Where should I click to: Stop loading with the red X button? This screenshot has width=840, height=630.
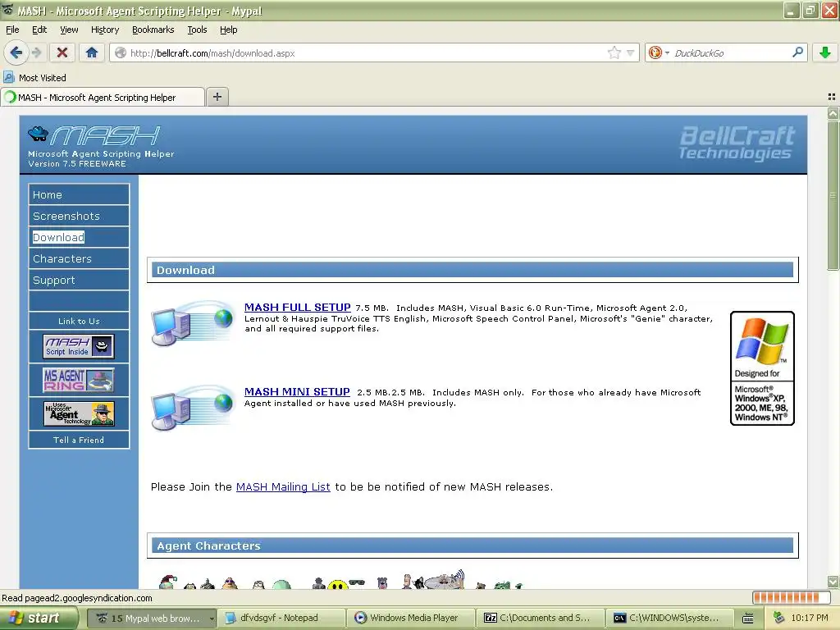click(62, 52)
